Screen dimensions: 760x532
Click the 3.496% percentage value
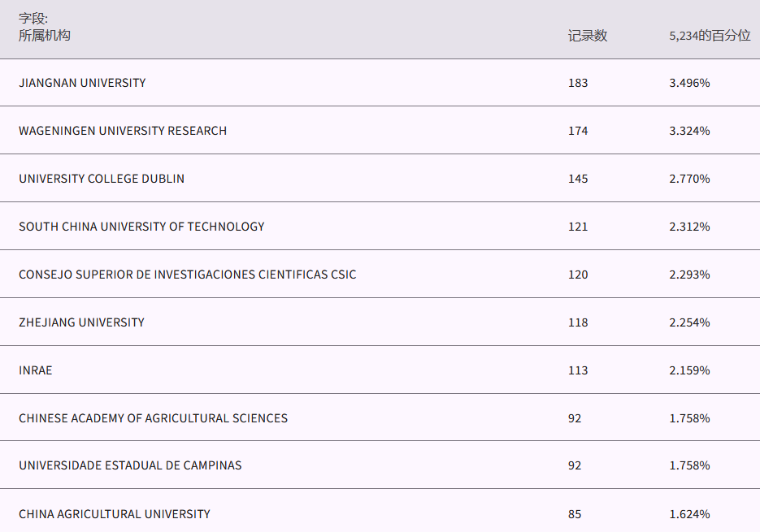tap(689, 83)
